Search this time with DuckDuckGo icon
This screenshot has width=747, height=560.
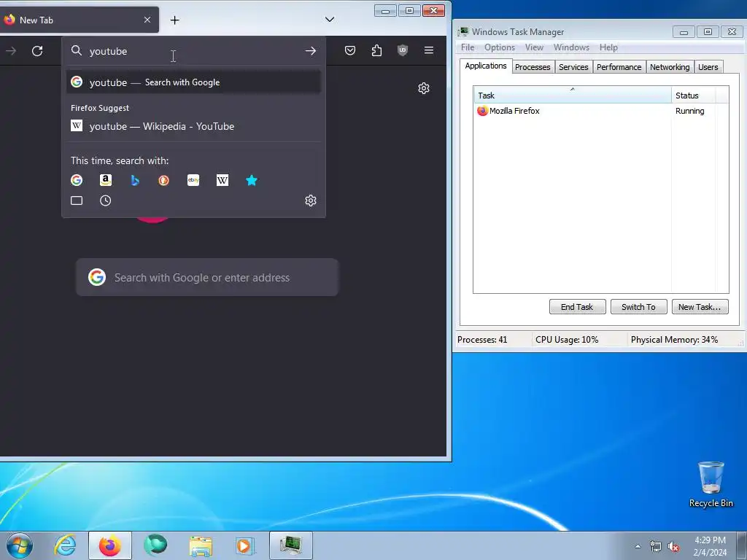[164, 180]
